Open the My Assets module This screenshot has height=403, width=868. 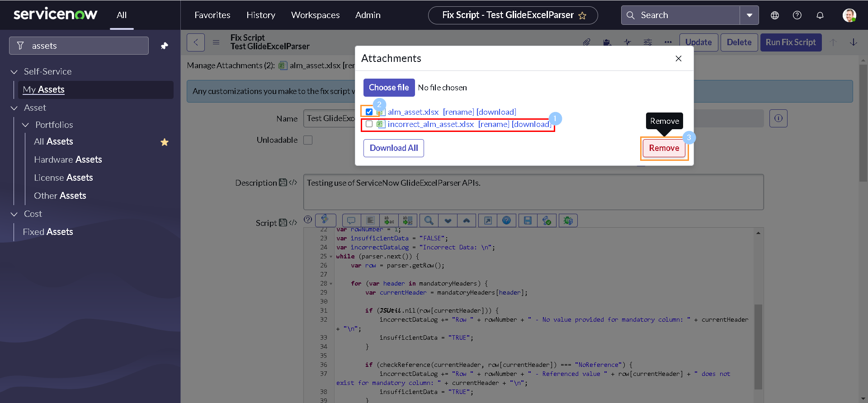(44, 89)
